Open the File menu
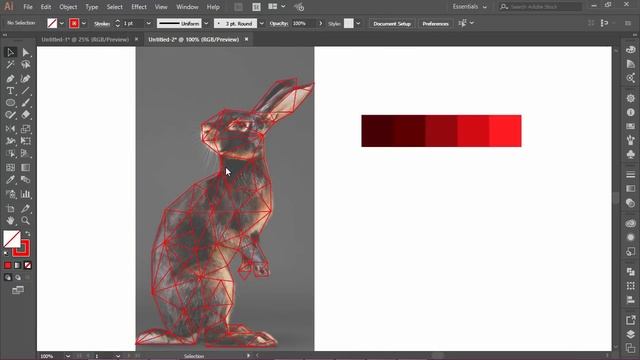 click(x=28, y=7)
